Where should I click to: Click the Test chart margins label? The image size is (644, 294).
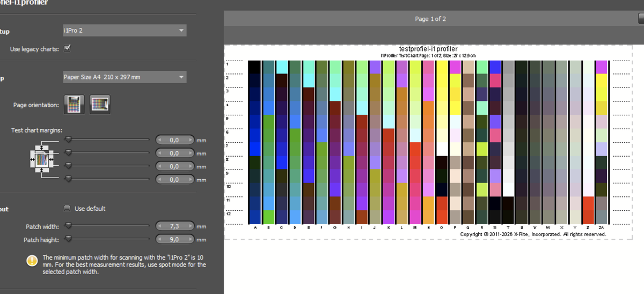pos(36,130)
